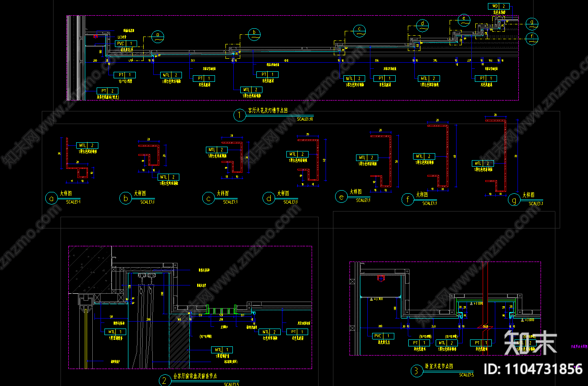The image size is (588, 386).
Task: Select the WD 2 material tag
Action: pyautogui.click(x=498, y=6)
